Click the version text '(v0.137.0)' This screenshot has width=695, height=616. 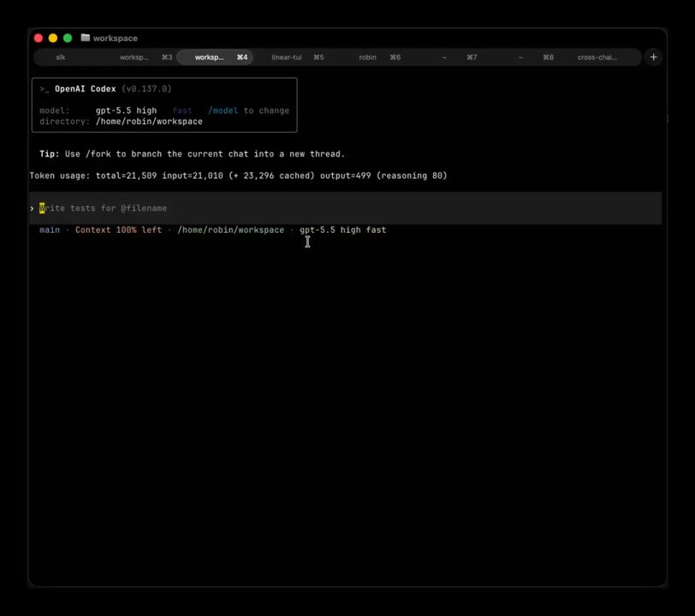pyautogui.click(x=146, y=89)
